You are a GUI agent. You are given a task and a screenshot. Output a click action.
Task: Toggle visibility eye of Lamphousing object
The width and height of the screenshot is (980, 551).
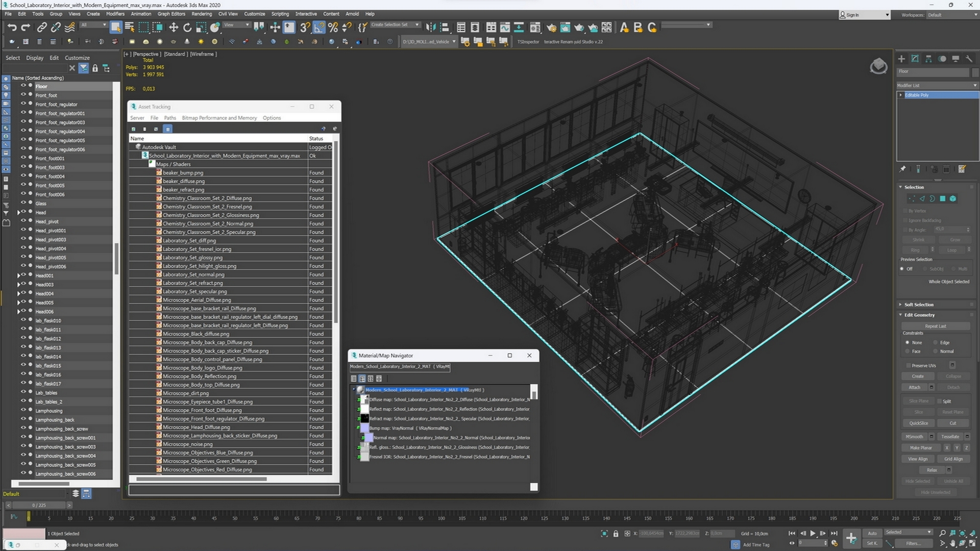(23, 410)
